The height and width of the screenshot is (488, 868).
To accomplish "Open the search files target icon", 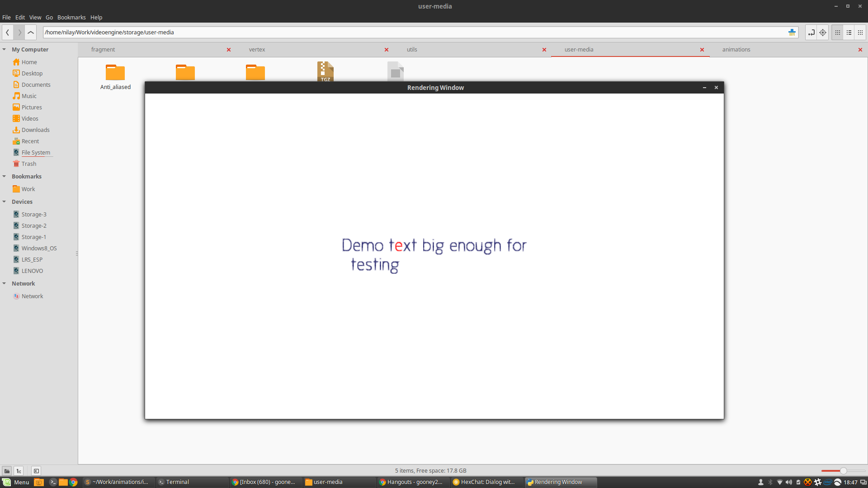I will click(823, 33).
